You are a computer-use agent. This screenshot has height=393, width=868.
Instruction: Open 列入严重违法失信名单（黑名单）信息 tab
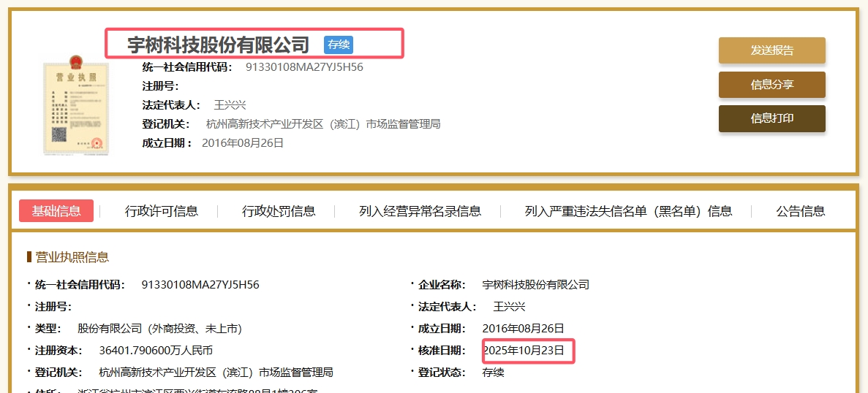(628, 211)
